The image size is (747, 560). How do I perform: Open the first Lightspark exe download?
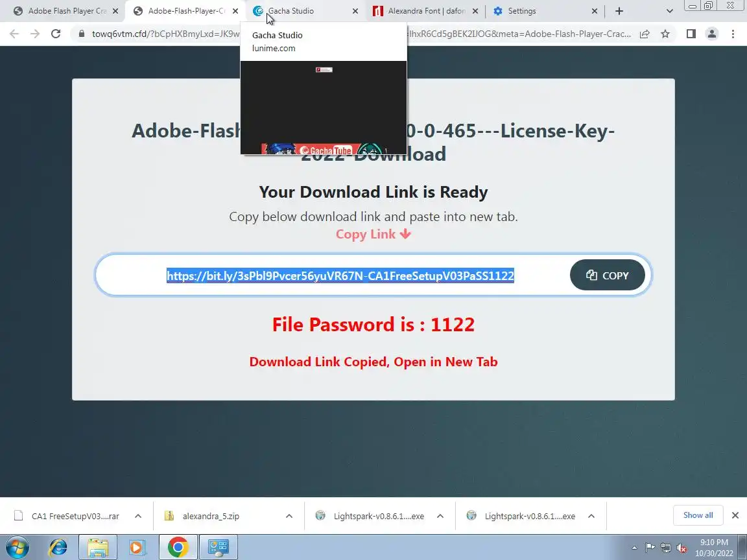pyautogui.click(x=371, y=516)
